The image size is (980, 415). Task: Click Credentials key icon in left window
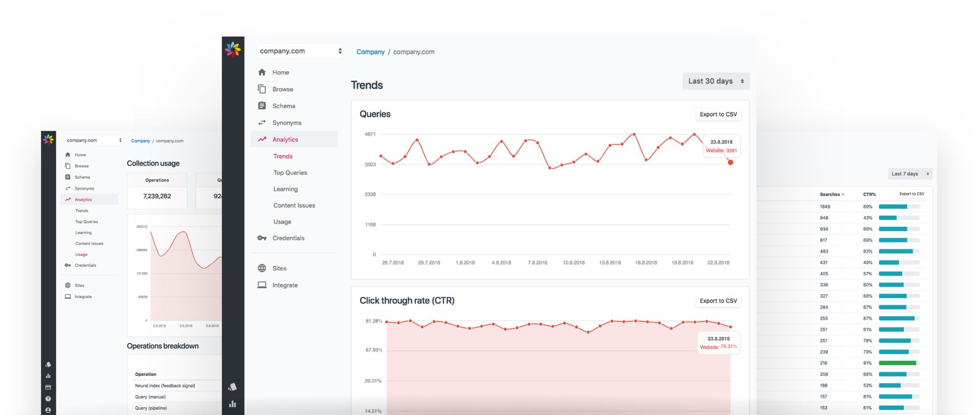(x=67, y=265)
